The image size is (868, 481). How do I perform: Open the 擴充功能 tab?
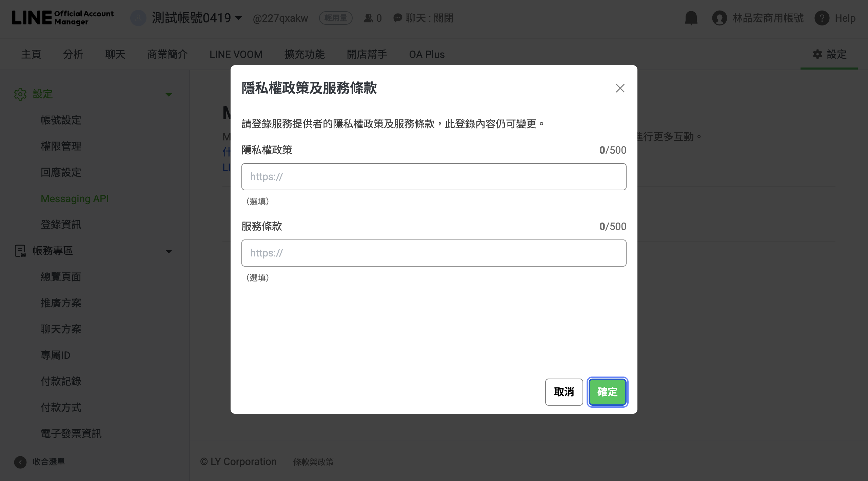[x=304, y=54]
